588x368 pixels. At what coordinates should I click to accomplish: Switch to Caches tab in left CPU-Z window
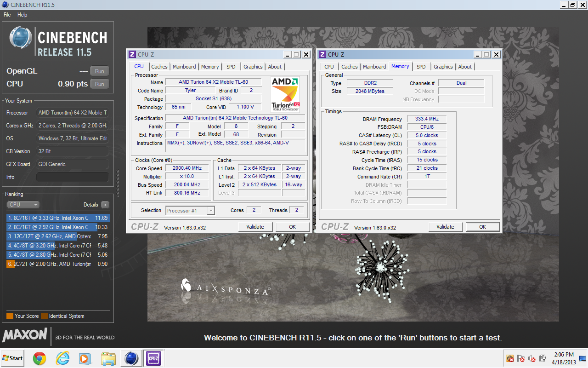(x=159, y=67)
